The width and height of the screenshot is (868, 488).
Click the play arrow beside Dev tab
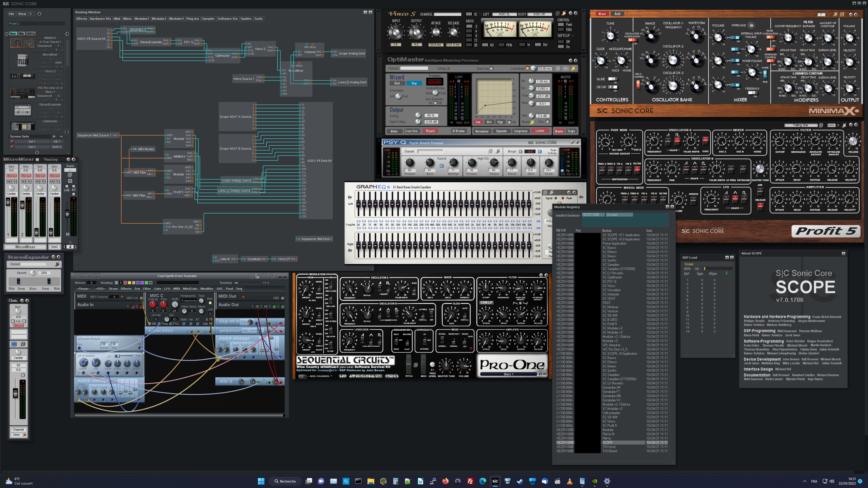point(6,34)
